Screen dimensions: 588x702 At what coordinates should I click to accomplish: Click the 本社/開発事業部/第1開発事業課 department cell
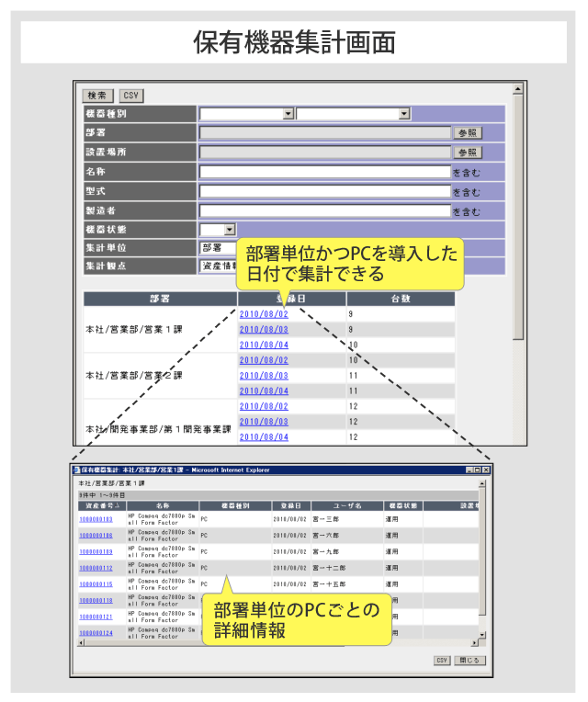point(160,422)
